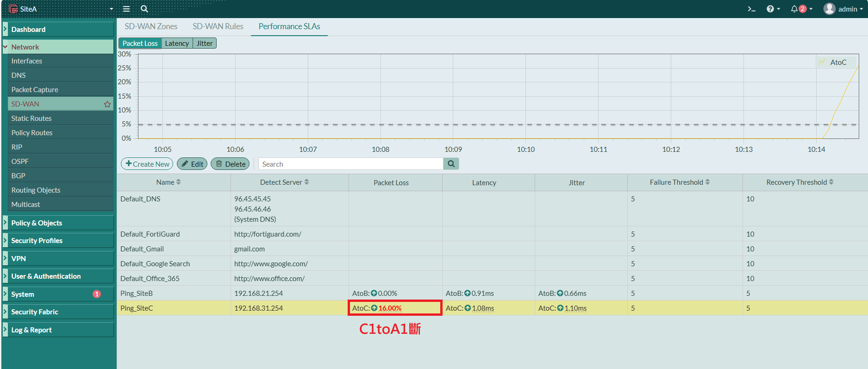Sort by Name column arrows

[179, 182]
